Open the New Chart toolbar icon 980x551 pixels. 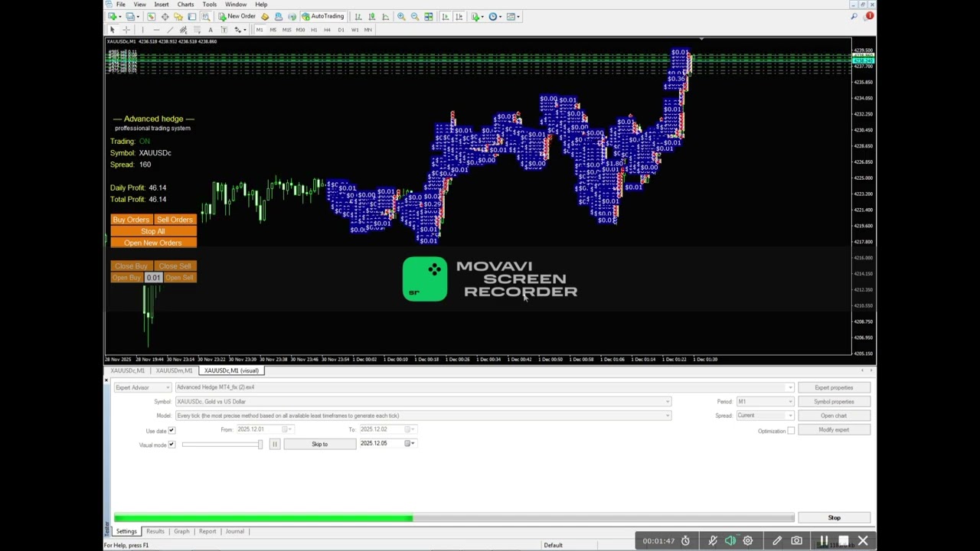tap(112, 16)
